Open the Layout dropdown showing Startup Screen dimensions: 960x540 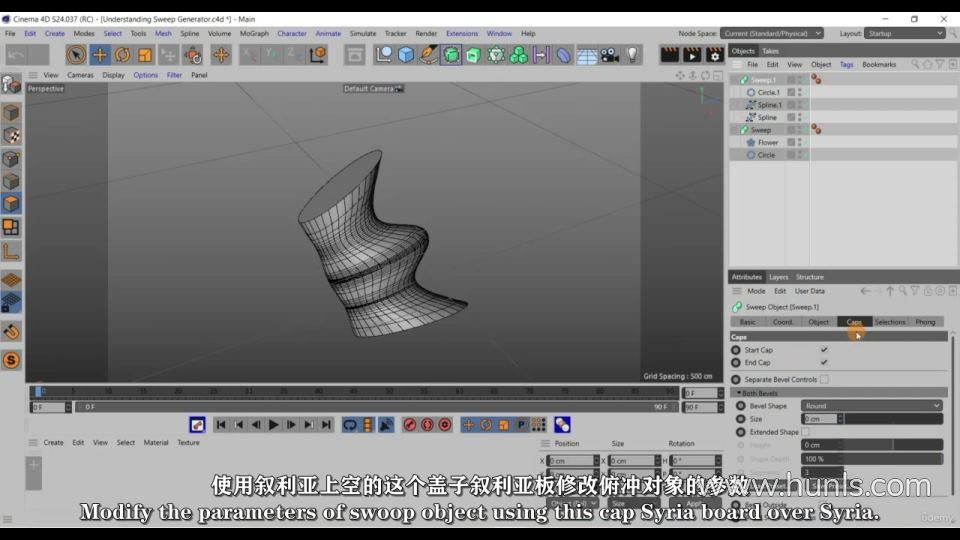[904, 33]
